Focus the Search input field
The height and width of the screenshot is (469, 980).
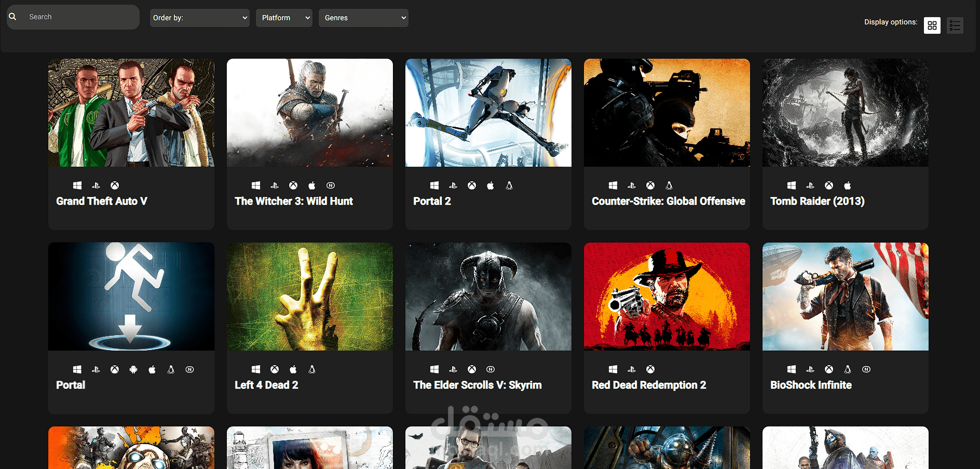tap(73, 17)
